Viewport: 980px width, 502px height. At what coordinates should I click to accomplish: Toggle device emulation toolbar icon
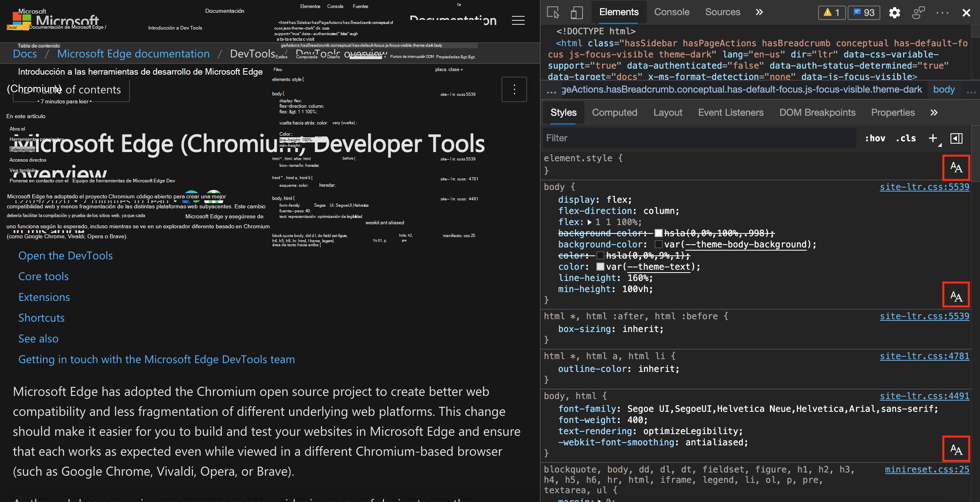tap(577, 12)
